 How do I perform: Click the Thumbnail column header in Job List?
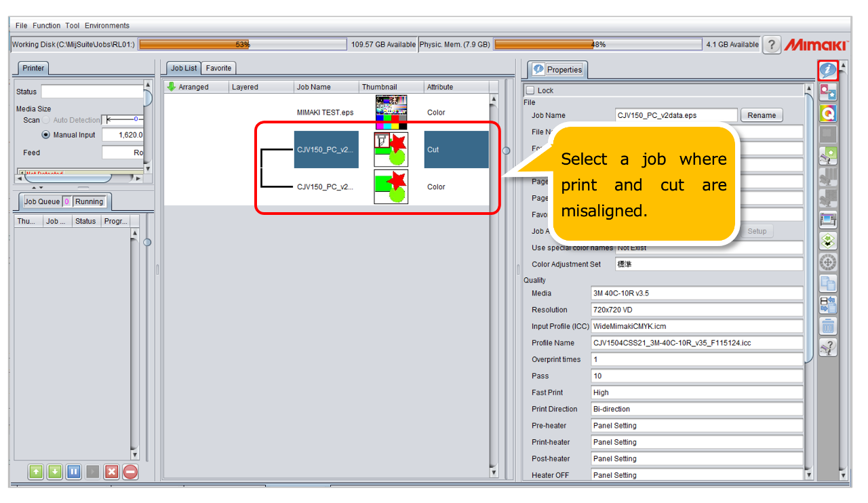point(391,87)
